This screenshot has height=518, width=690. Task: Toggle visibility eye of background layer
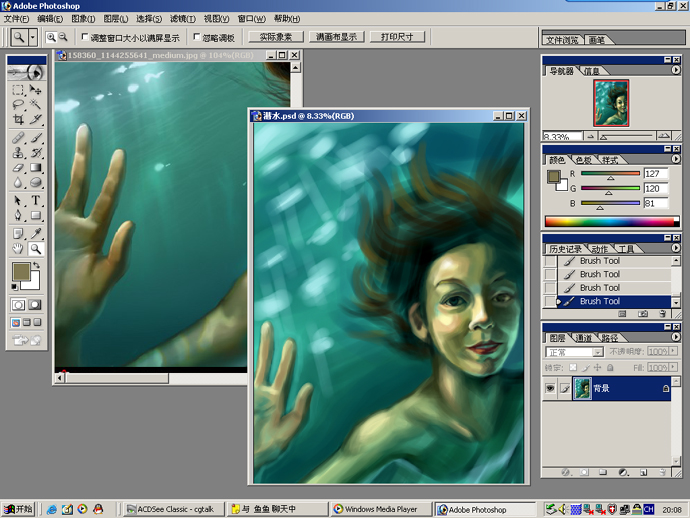point(550,388)
